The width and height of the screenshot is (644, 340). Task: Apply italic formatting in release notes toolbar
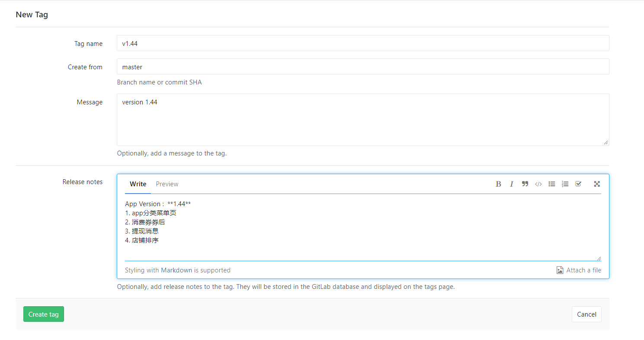512,184
